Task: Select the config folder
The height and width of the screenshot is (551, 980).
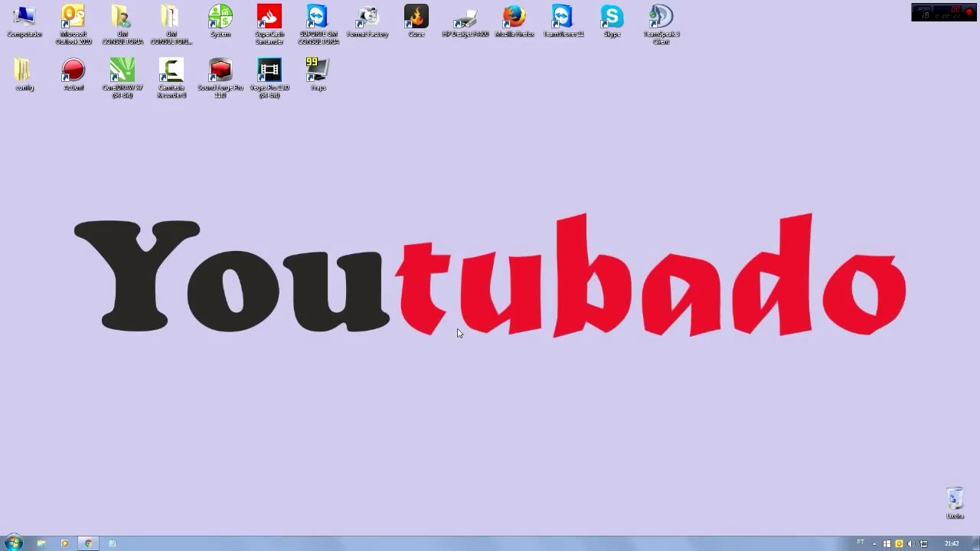Action: click(x=24, y=75)
